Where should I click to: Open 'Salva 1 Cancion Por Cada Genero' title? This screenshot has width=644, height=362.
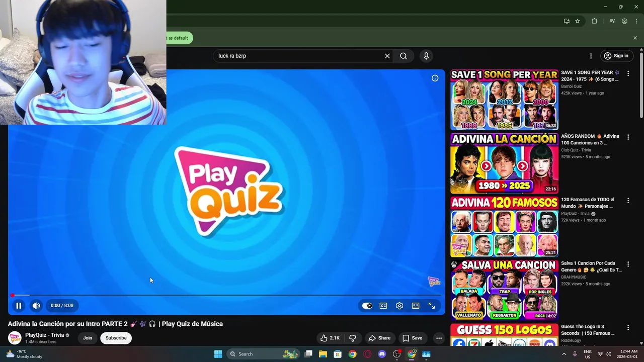click(591, 266)
